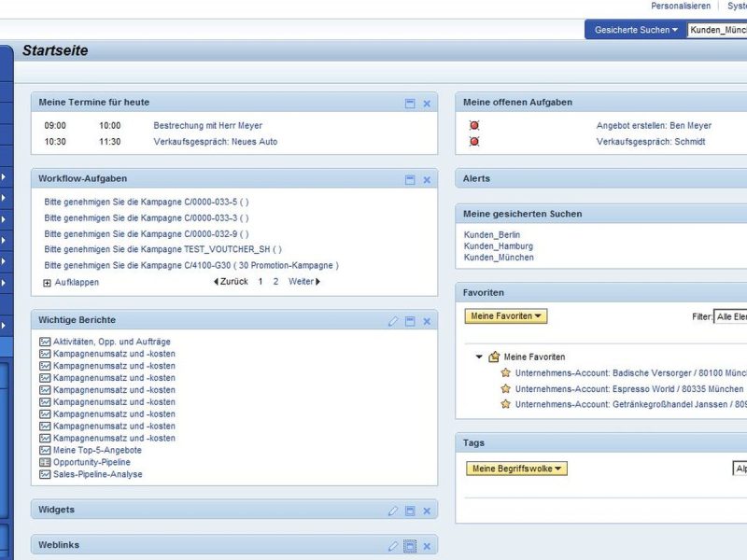Open favorite Unternehmens-Account: Getränkegroßhandel Janssen

pos(631,404)
